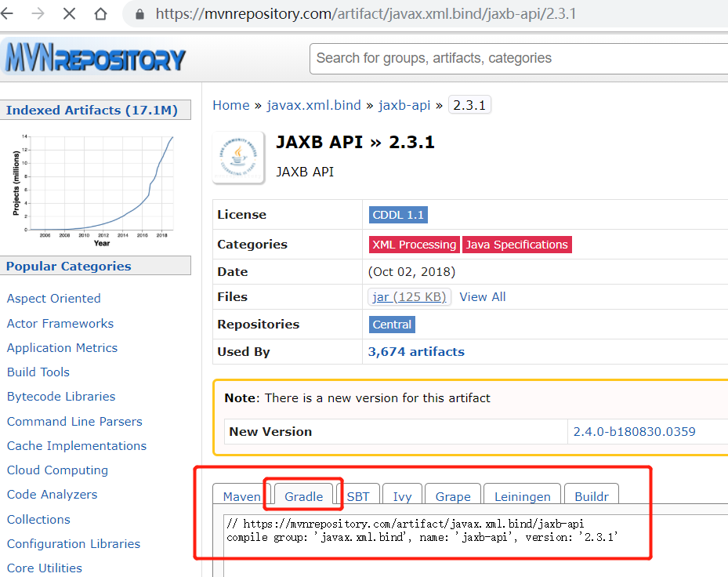Select the Grape tab
Viewport: 728px width, 577px height.
click(x=453, y=496)
